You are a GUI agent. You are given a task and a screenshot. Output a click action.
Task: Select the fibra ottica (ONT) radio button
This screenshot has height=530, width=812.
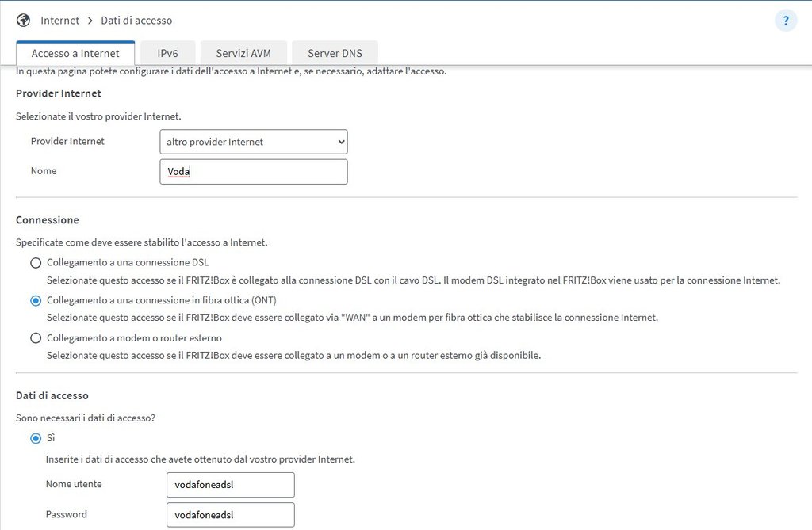[x=36, y=300]
